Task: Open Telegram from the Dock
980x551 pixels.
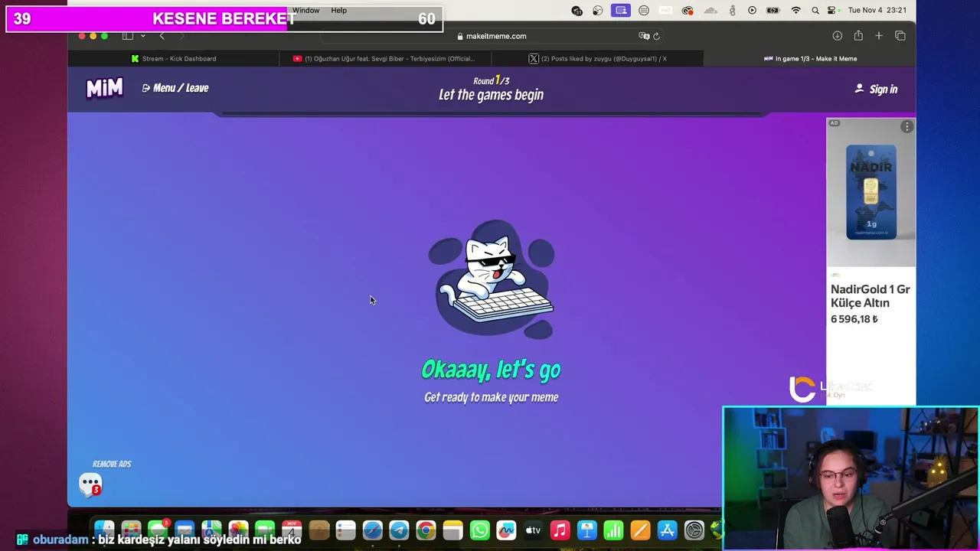Action: 399,530
